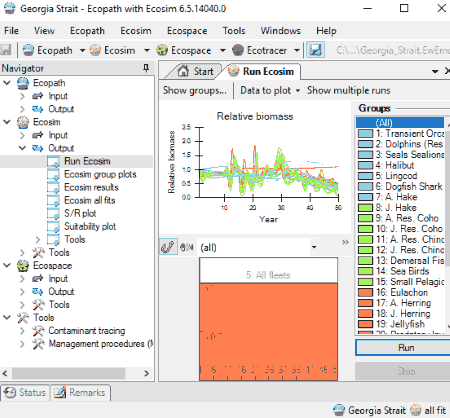This screenshot has width=450, height=418.
Task: Open the Windows menu
Action: tap(281, 31)
